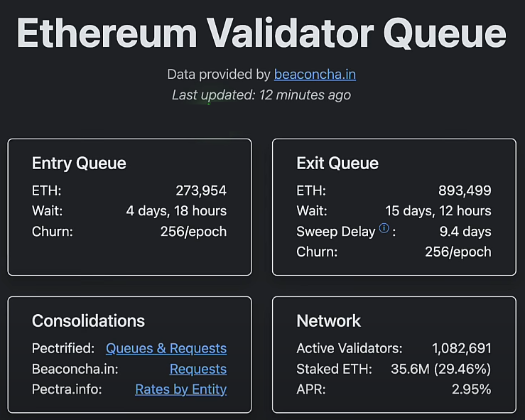Click the Active Validators count 1,082,691
The height and width of the screenshot is (420, 525).
pyautogui.click(x=461, y=348)
